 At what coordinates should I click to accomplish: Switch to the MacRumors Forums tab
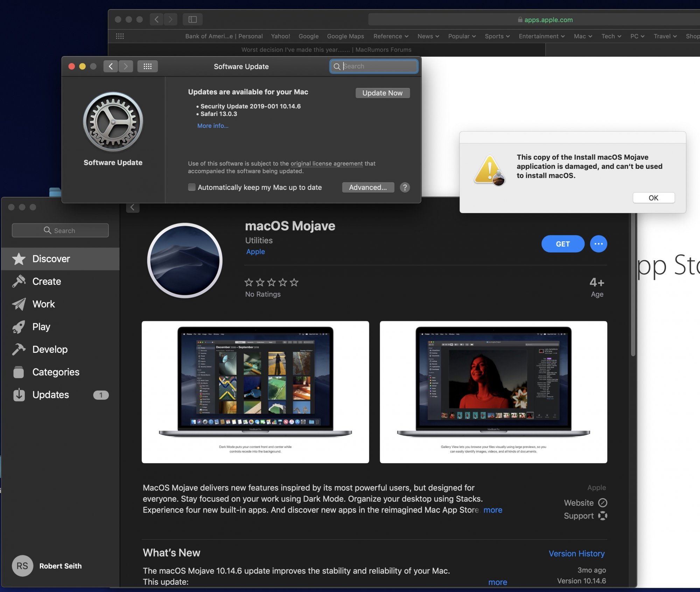[x=327, y=50]
